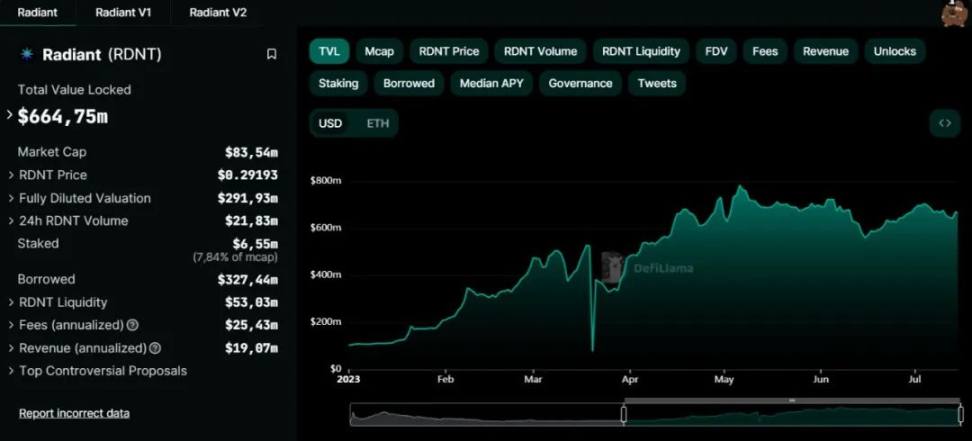This screenshot has width=972, height=441.
Task: Show Revenue on the chart
Action: pyautogui.click(x=826, y=51)
